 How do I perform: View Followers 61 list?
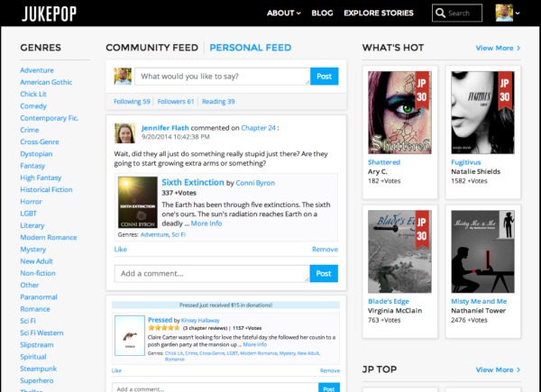point(176,101)
